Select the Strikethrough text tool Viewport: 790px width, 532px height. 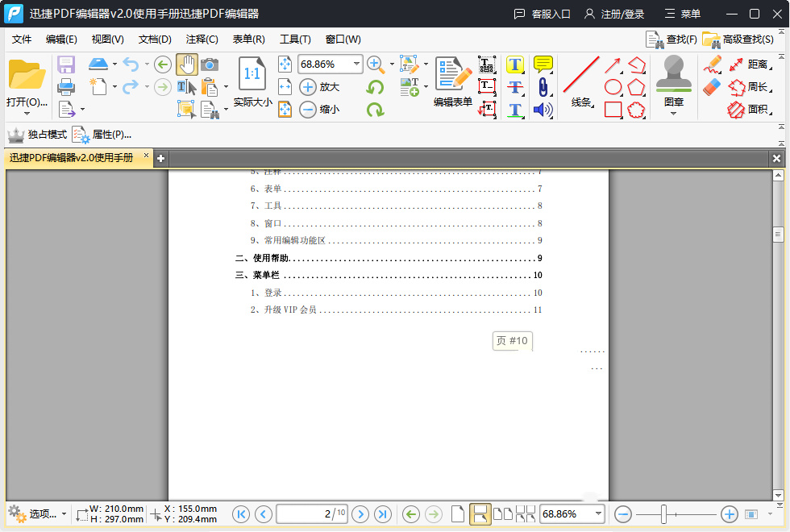(x=515, y=87)
